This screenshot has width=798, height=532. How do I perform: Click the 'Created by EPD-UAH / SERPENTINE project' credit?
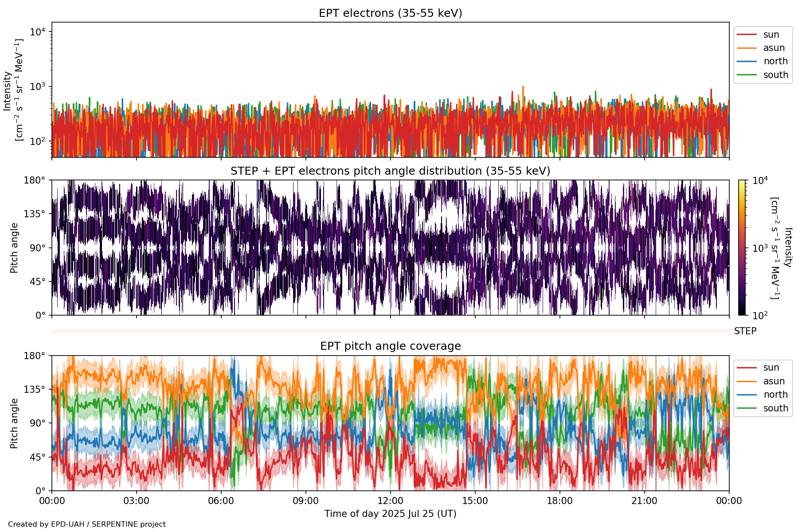87,524
